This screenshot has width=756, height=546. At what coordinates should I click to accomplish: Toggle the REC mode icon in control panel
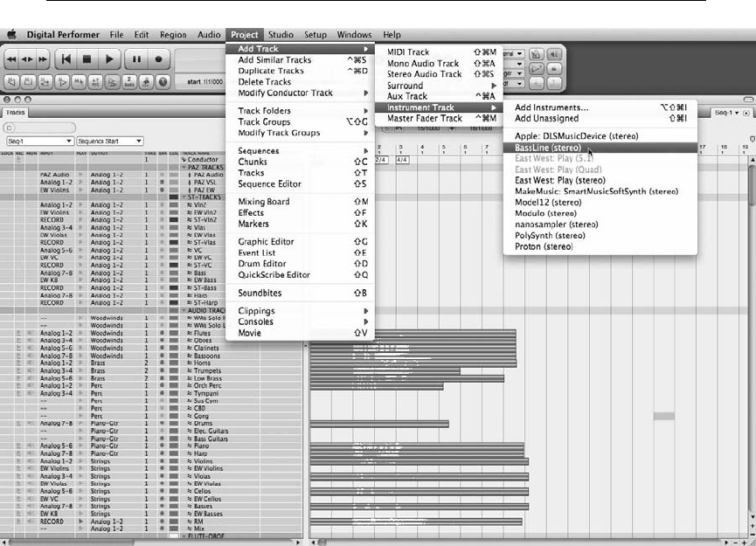tap(95, 82)
